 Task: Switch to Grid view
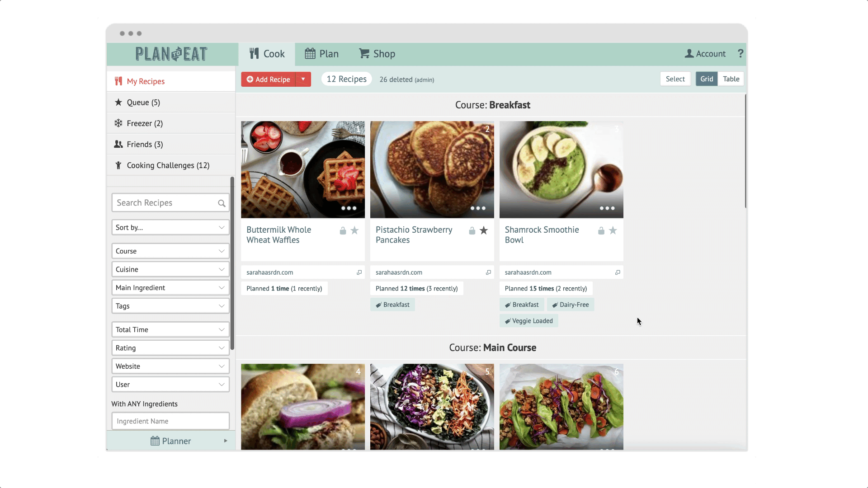[x=707, y=79]
